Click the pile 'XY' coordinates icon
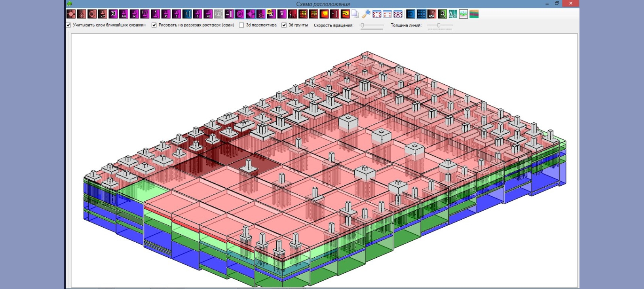 (103, 14)
